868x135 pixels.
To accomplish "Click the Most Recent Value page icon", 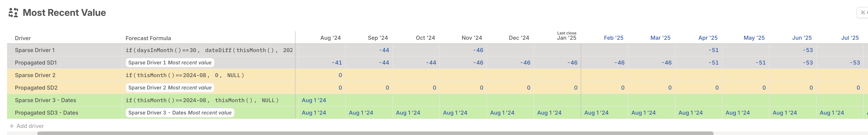I will pyautogui.click(x=13, y=13).
